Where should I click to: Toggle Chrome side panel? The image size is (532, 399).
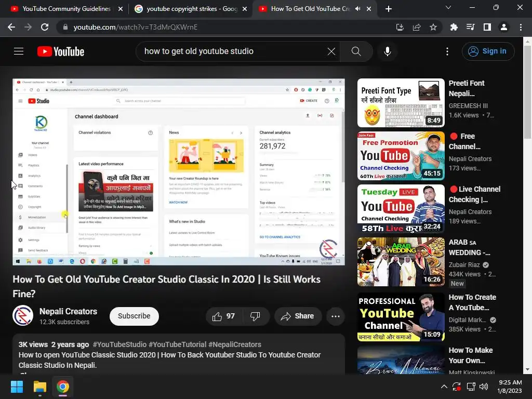tap(487, 27)
